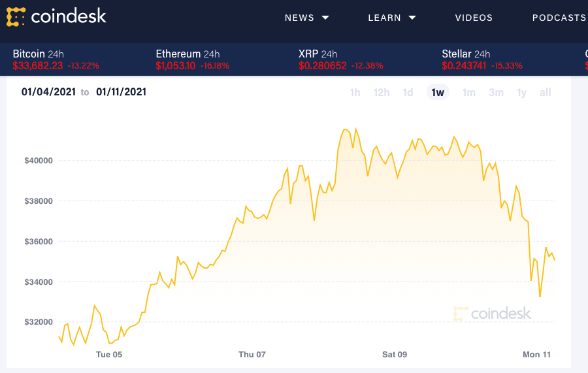Screen dimensions: 588x373
Task: Click Ethereum price $1,053.10
Action: click(176, 65)
